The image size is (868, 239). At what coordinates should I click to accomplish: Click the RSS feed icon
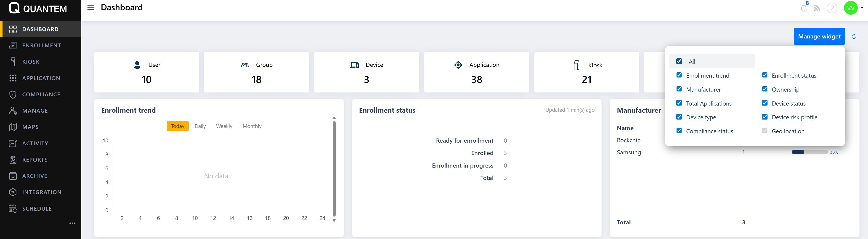click(x=817, y=8)
